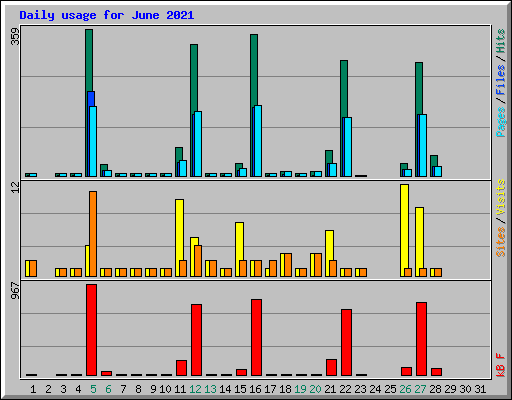Click the cyan pages bar for day 5
This screenshot has width=512, height=400.
(x=93, y=141)
